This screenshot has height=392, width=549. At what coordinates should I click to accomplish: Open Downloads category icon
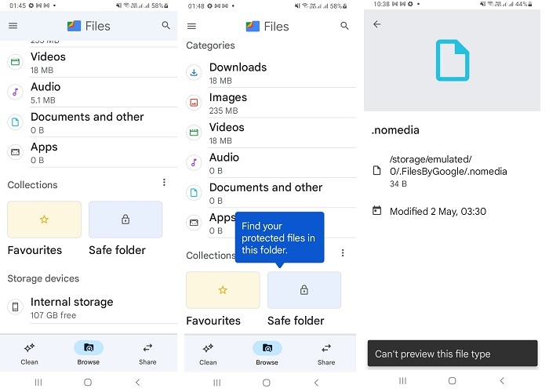click(194, 72)
